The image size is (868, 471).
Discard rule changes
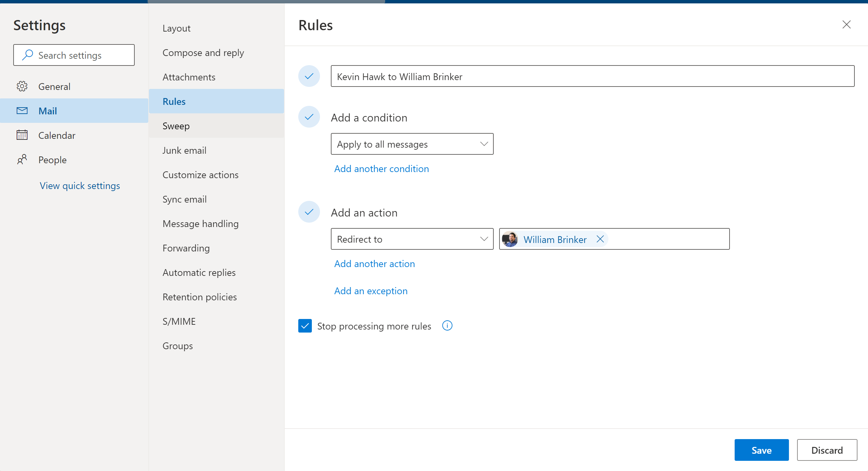click(x=827, y=450)
